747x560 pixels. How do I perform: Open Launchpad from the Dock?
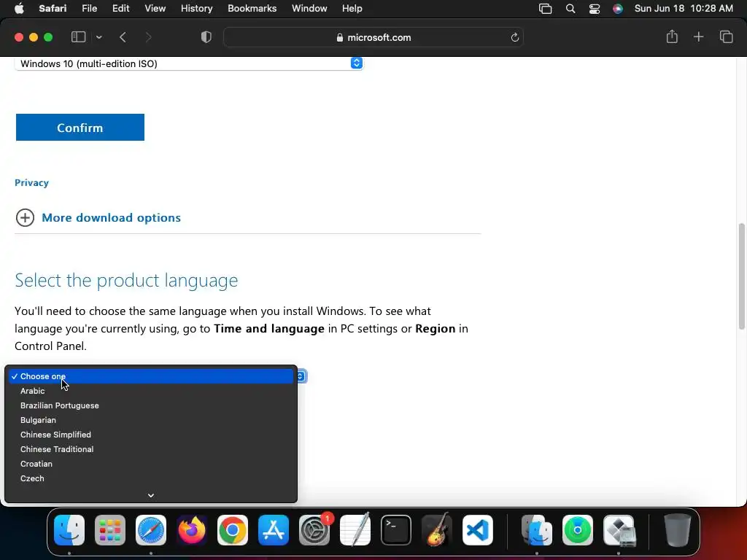pyautogui.click(x=110, y=530)
